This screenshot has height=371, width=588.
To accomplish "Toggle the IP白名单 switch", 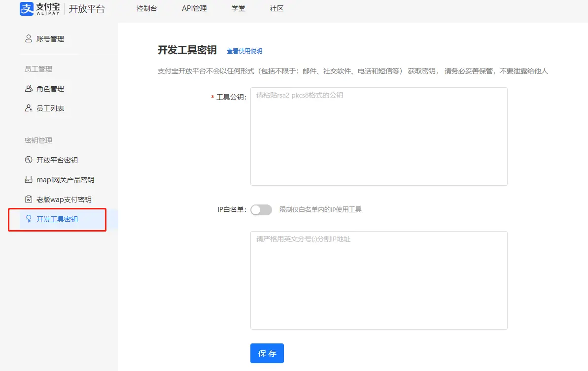I will tap(261, 210).
